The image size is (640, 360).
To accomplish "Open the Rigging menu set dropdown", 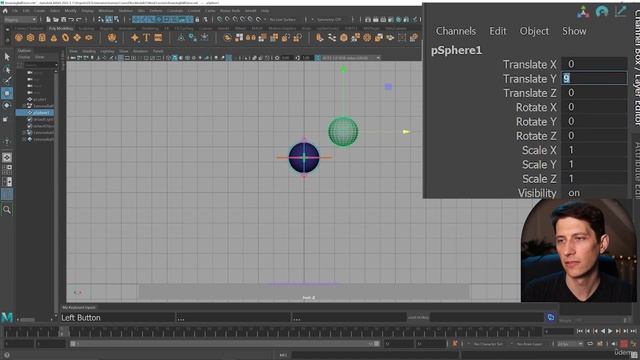I will [20, 20].
